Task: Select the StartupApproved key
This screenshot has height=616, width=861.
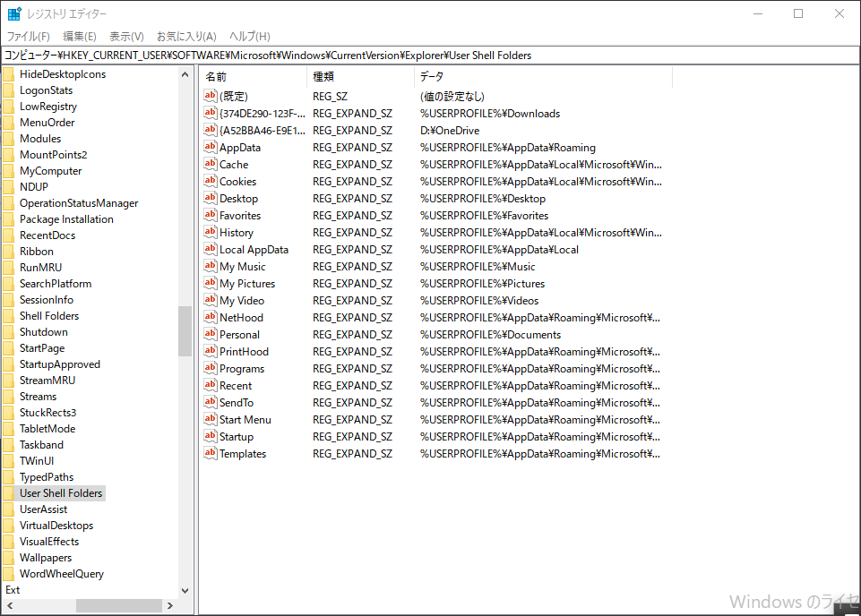Action: click(60, 364)
